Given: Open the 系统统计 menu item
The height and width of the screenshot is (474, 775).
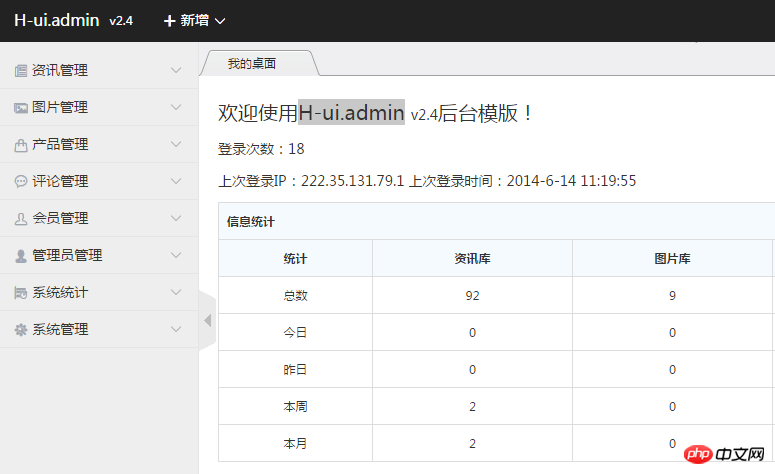Looking at the screenshot, I should coord(99,292).
